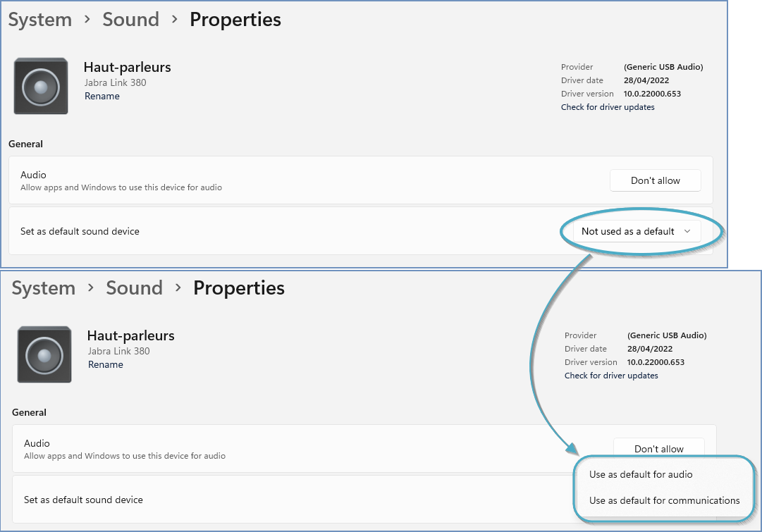The width and height of the screenshot is (762, 532).
Task: Click Rename under Jabra Link 380, lower panel
Action: click(x=106, y=364)
